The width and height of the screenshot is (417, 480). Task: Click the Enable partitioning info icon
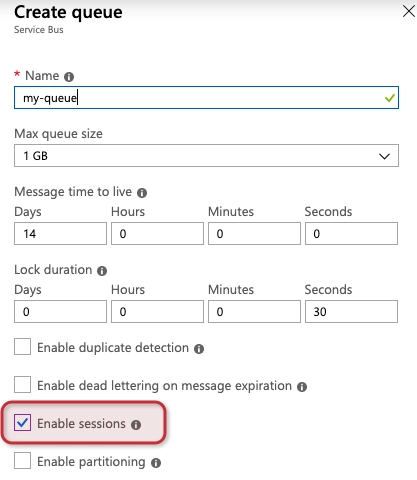coord(156,463)
